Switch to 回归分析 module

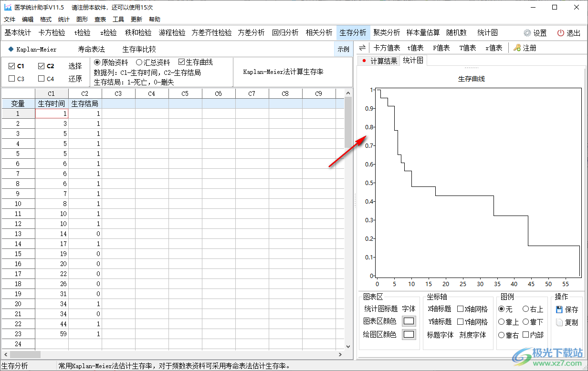click(285, 32)
